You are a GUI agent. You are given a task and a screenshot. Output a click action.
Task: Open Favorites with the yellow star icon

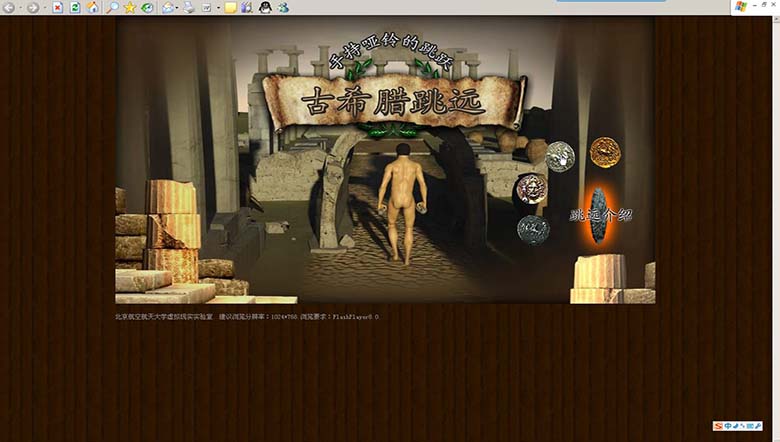(130, 7)
